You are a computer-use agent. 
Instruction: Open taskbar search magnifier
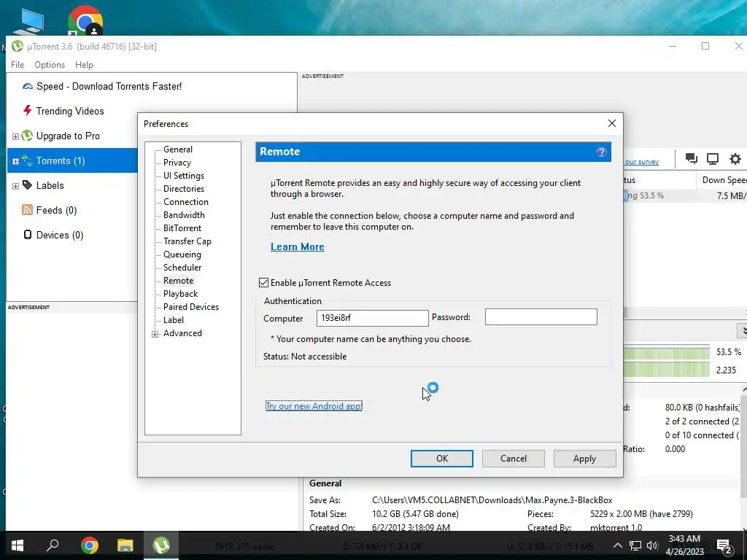point(53,545)
